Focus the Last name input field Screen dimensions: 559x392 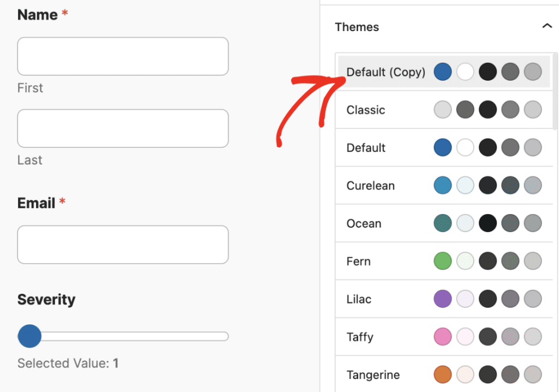(x=123, y=128)
